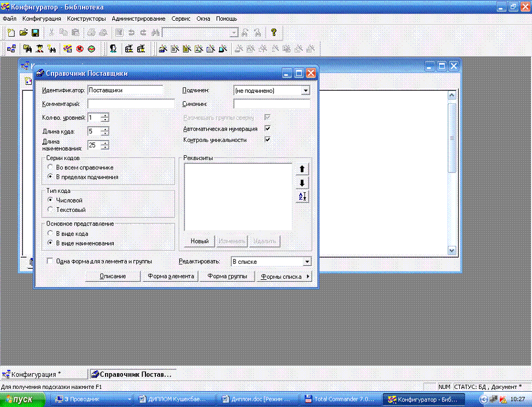Sort requisites with the A-Z sort button
Screen dimensions: 532x407
(x=302, y=197)
